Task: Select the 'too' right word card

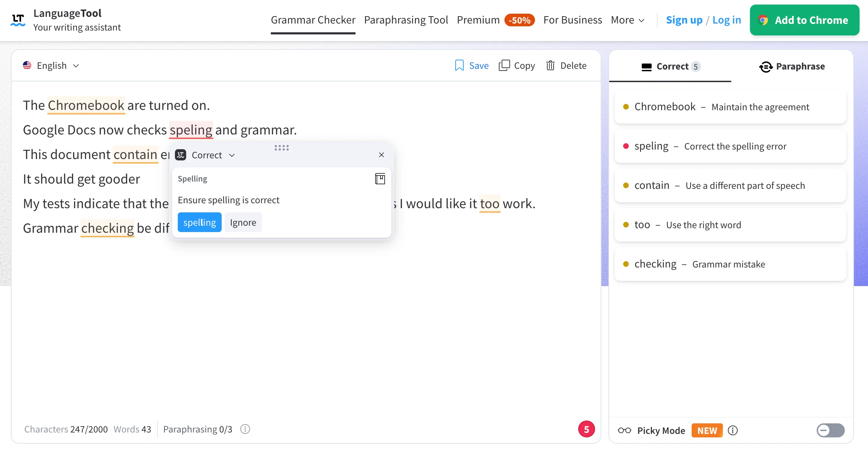Action: tap(730, 225)
